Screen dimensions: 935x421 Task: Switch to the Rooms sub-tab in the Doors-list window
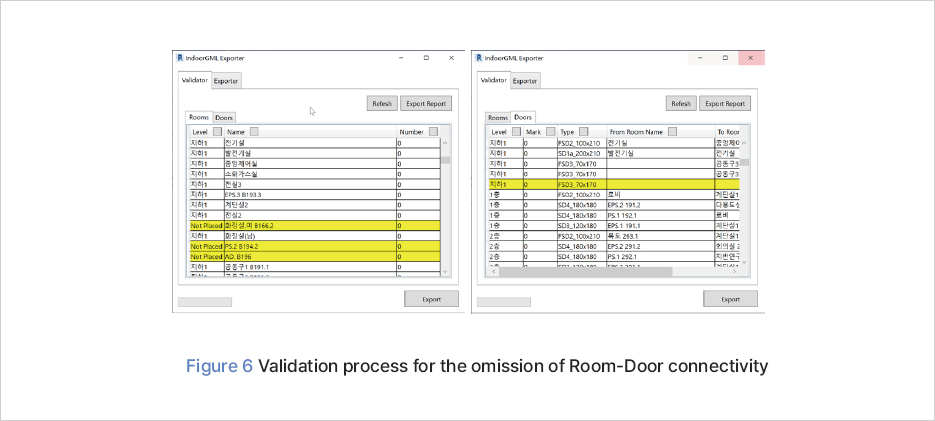click(x=499, y=117)
